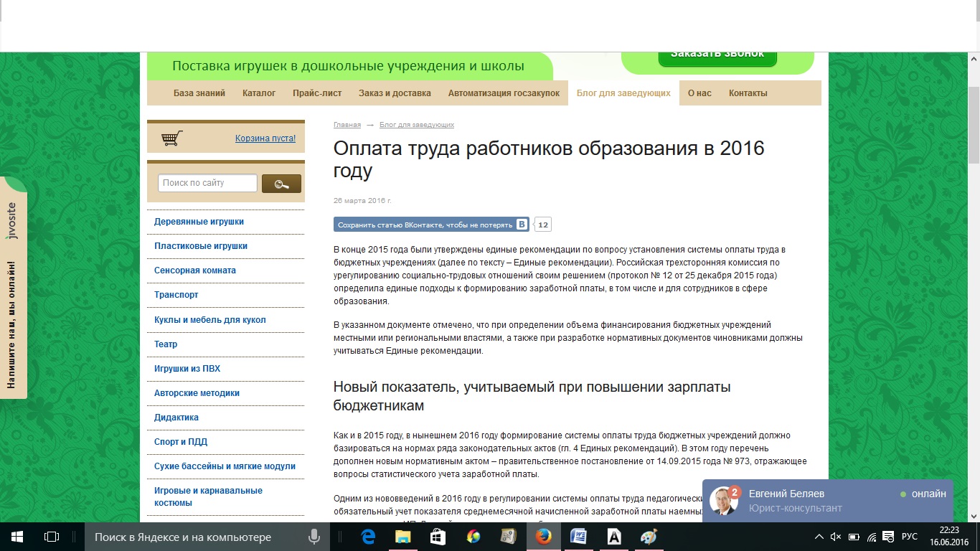Open Игровые и карнавальные костюмы category
Viewport: 980px width, 551px height.
[208, 496]
